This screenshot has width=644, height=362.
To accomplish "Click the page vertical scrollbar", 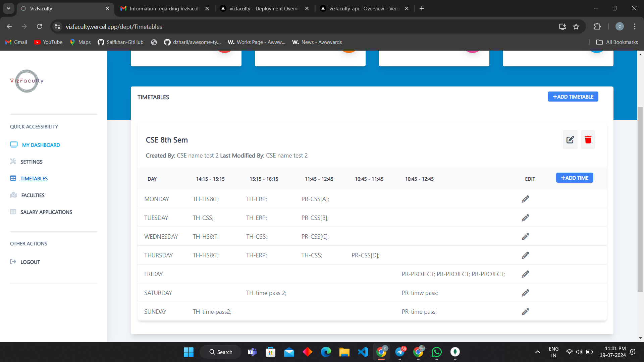I will (640, 199).
